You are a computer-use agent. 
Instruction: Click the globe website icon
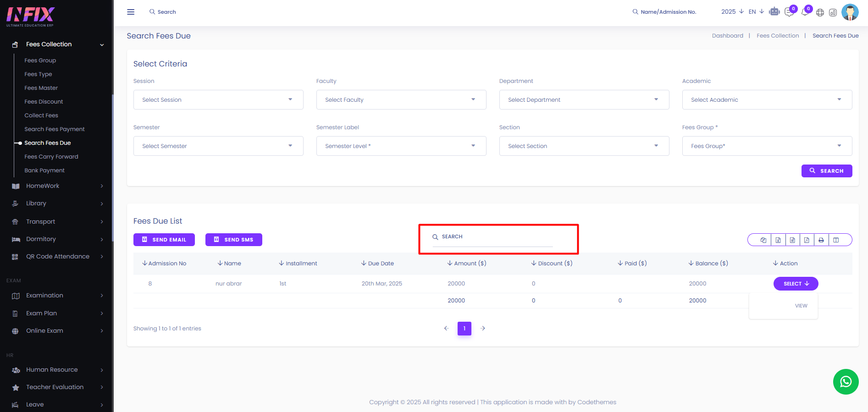(x=820, y=12)
